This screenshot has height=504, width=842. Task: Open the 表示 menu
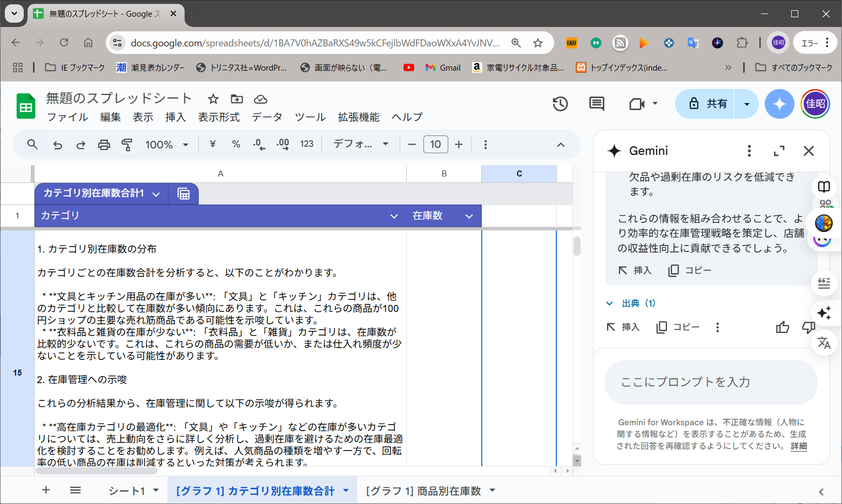point(143,117)
